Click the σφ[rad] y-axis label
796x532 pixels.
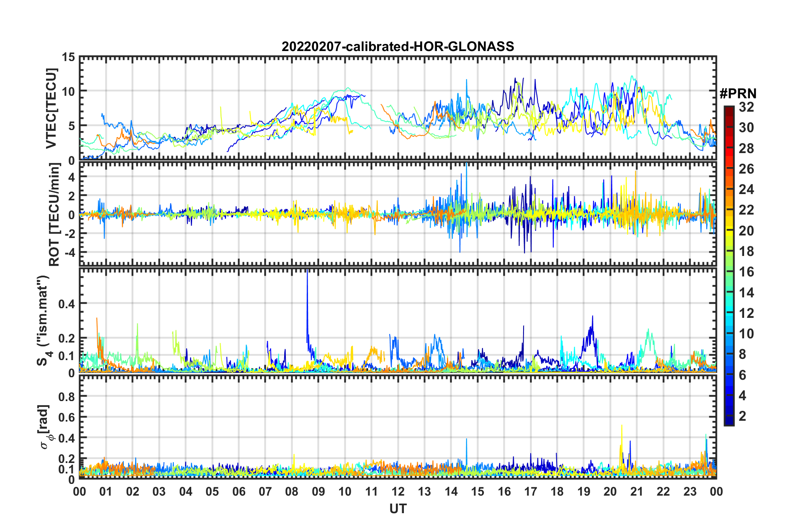(44, 427)
